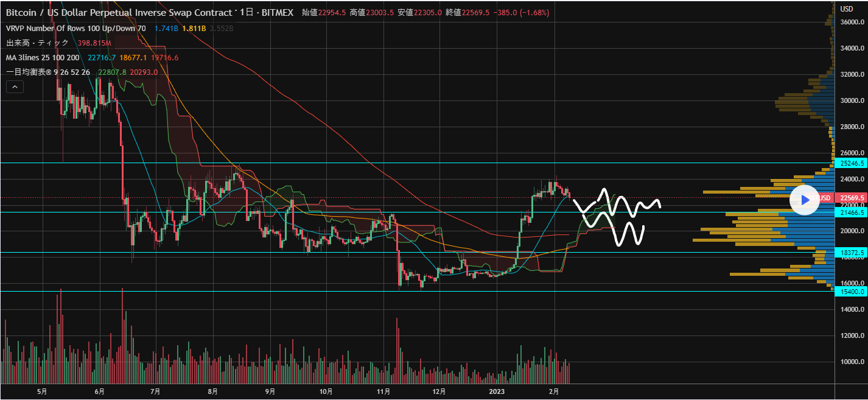Select the 一目均衡表 indicator legend
Viewport: 868px width, 400px height.
click(x=48, y=72)
